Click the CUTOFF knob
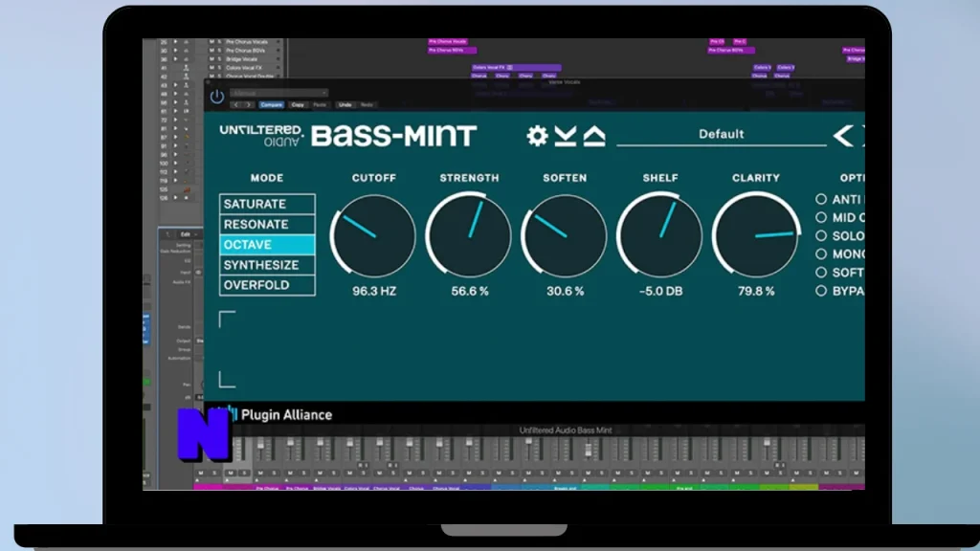Screen dimensions: 980x551 pos(373,235)
